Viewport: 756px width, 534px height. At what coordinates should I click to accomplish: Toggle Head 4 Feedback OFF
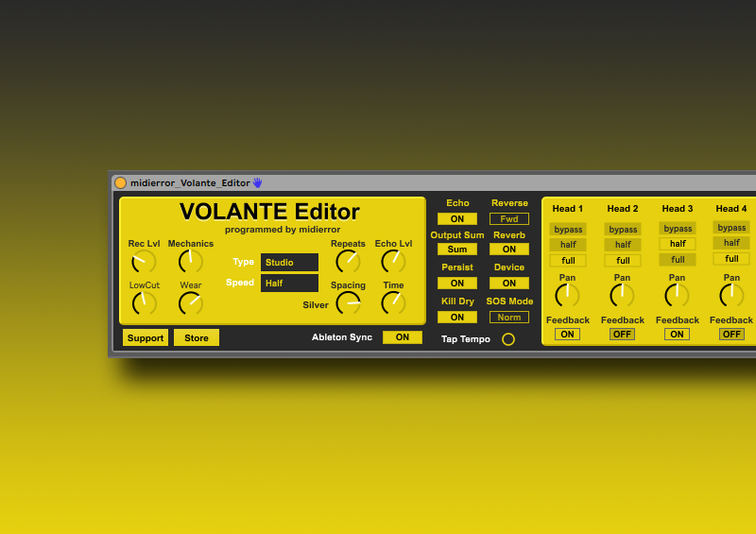tap(731, 334)
